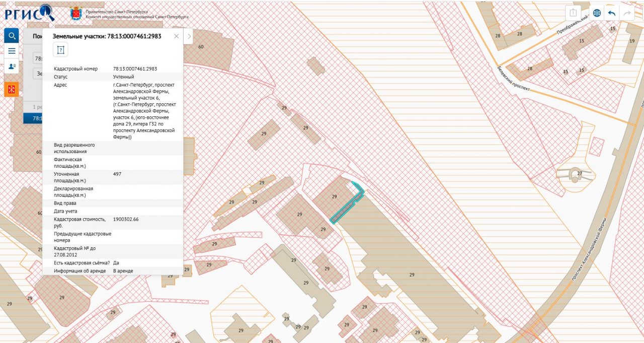Image resolution: width=644 pixels, height=343 pixels.
Task: Click the cadastral number value 78:13:0007461:2983
Action: [x=135, y=68]
